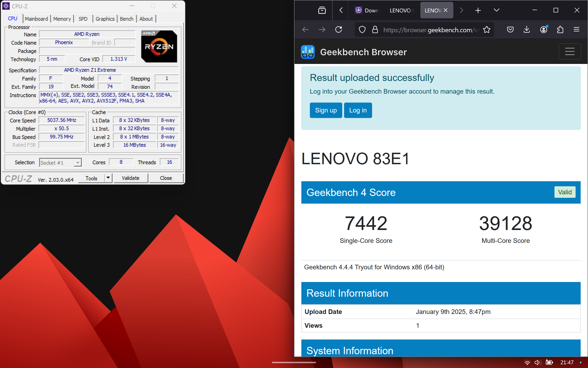The height and width of the screenshot is (368, 588).
Task: Click the Close button in CPU-Z
Action: (x=166, y=178)
